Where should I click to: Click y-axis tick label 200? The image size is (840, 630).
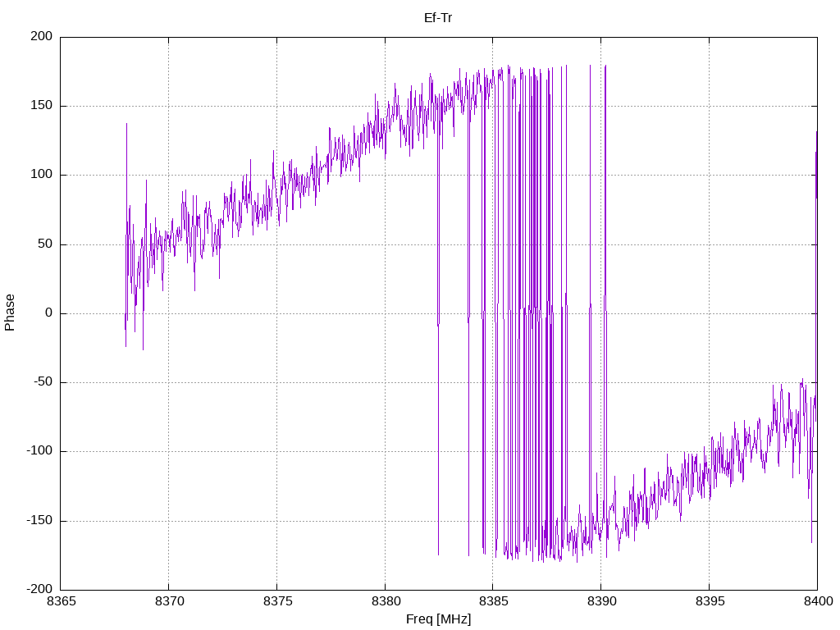pos(42,36)
